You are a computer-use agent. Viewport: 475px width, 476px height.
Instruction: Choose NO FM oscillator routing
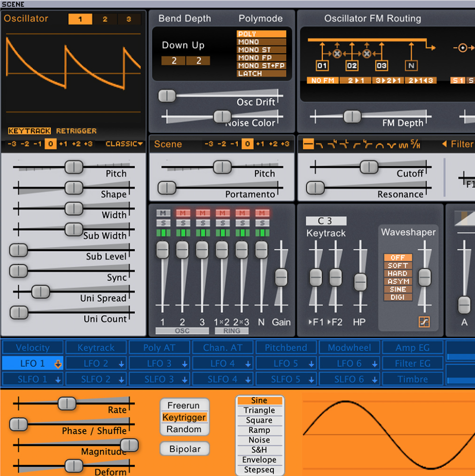(322, 80)
